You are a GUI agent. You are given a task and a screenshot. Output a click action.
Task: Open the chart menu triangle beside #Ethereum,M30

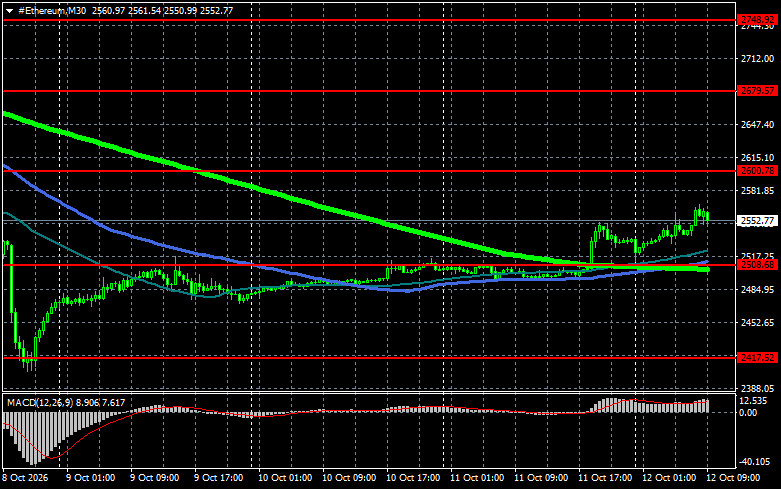tap(9, 11)
